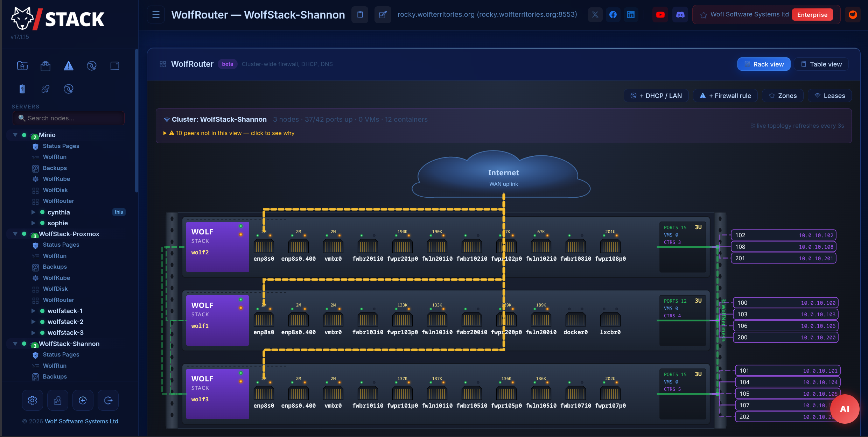Expand the wolfstack-2 node
This screenshot has height=437, width=868.
(x=33, y=322)
